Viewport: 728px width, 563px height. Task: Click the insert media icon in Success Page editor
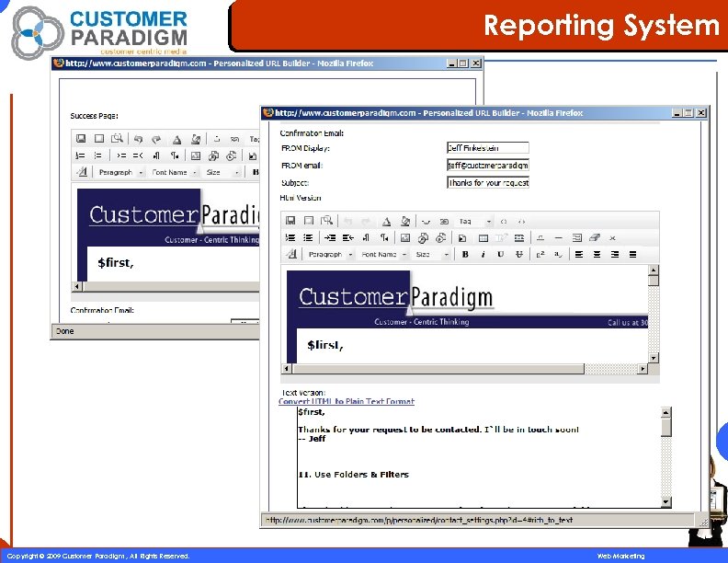(232, 155)
